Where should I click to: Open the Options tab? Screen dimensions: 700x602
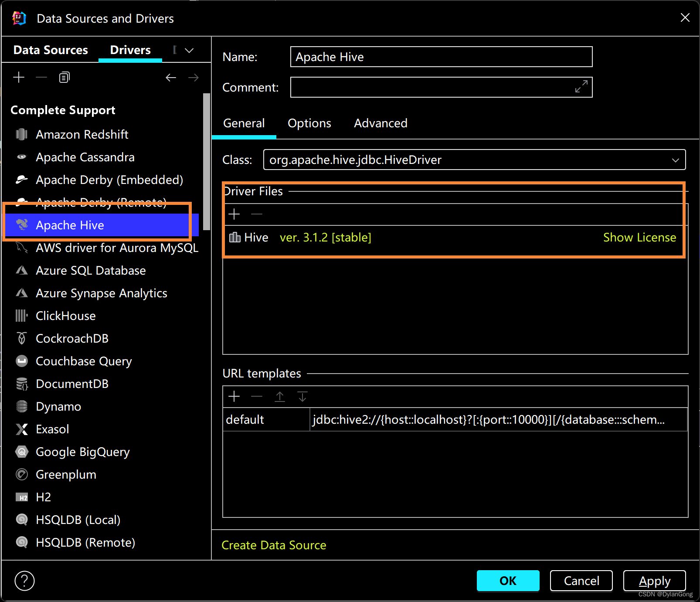309,123
